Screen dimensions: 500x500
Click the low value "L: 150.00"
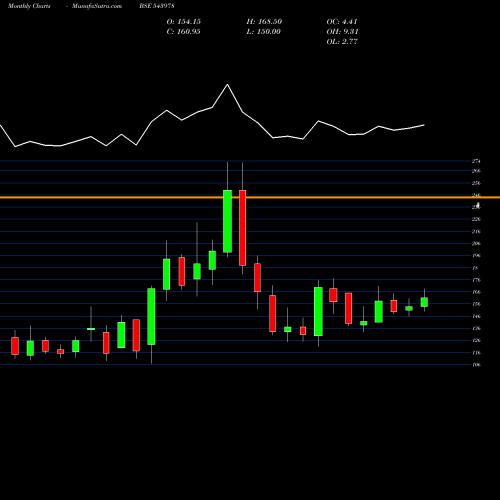click(263, 32)
